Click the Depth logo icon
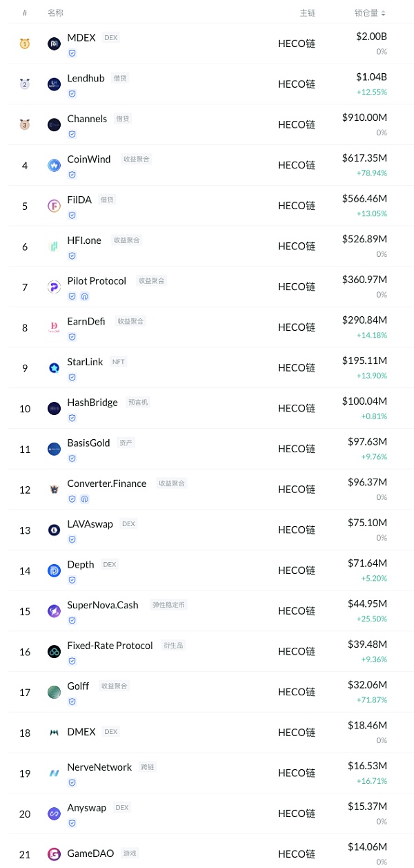Screen dimensions: 414x868 coord(55,570)
